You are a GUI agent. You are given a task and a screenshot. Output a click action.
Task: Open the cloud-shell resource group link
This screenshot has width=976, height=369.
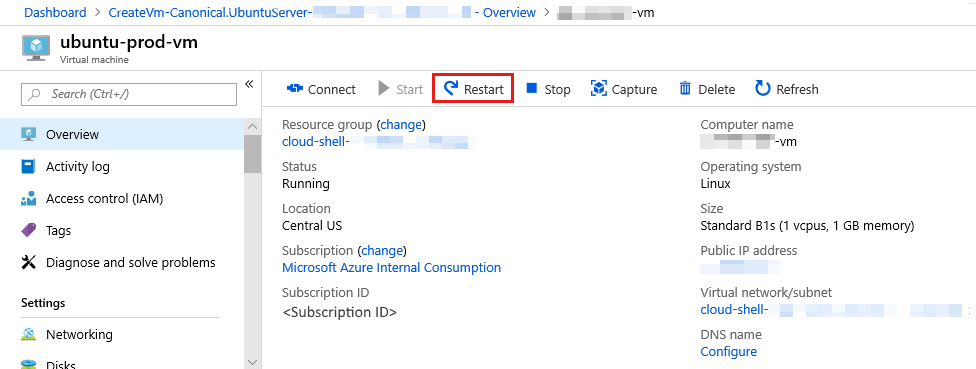(379, 142)
